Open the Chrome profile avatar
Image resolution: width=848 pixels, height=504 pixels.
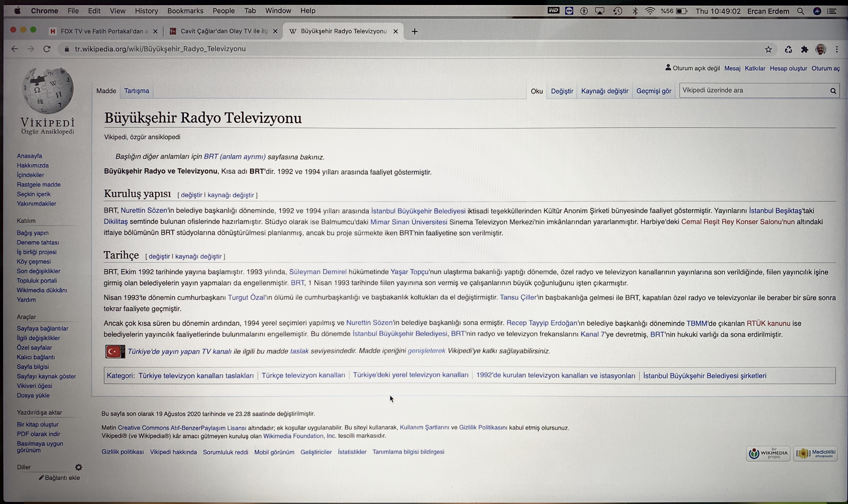(821, 50)
